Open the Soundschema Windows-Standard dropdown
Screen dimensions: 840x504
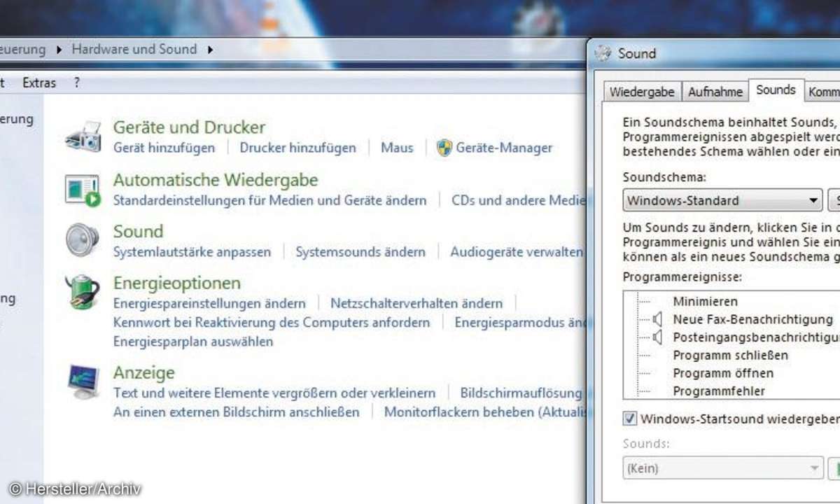coord(722,200)
